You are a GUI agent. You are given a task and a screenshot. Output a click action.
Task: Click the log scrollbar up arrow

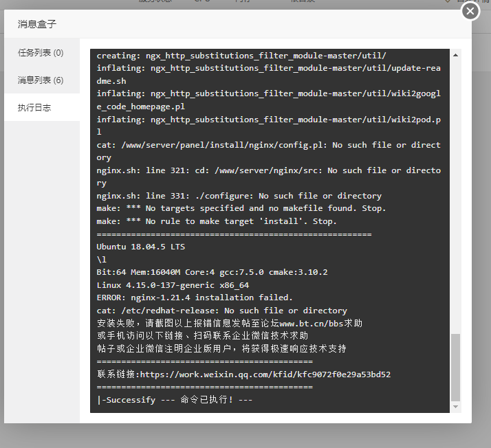456,55
